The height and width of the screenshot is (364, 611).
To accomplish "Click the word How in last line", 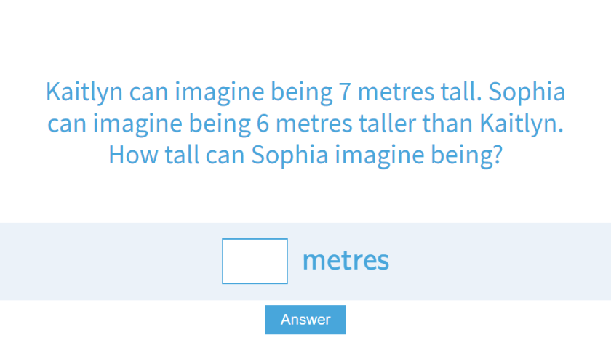I will (x=129, y=155).
